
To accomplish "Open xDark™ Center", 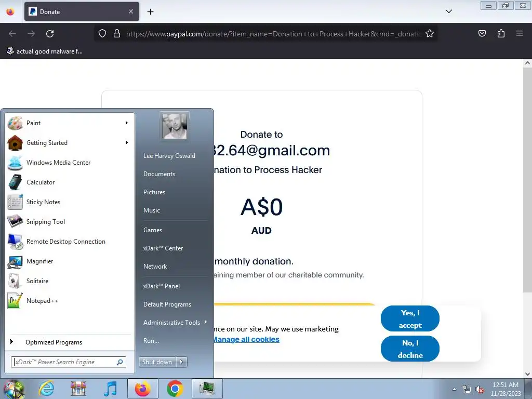I will coord(163,248).
